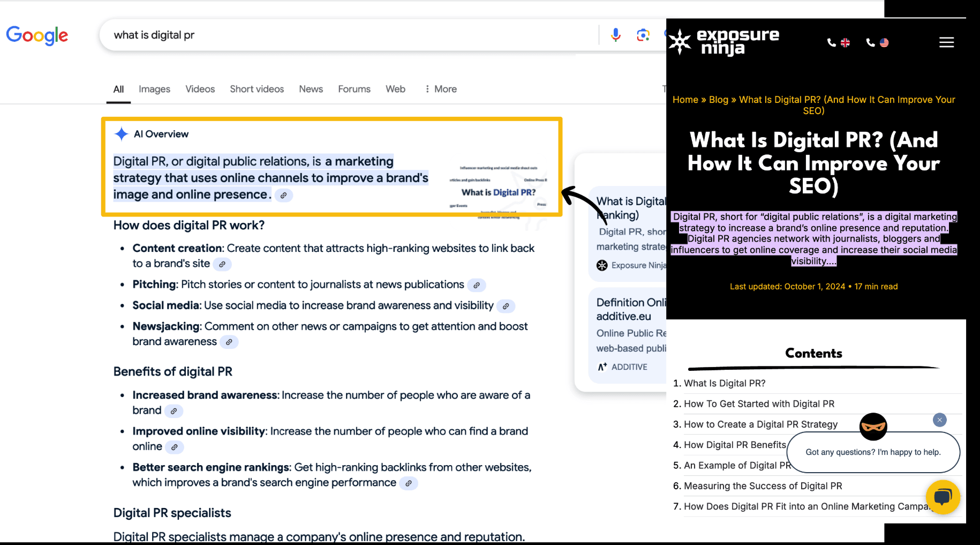The height and width of the screenshot is (545, 980).
Task: Click the Google Lens camera icon
Action: (643, 35)
